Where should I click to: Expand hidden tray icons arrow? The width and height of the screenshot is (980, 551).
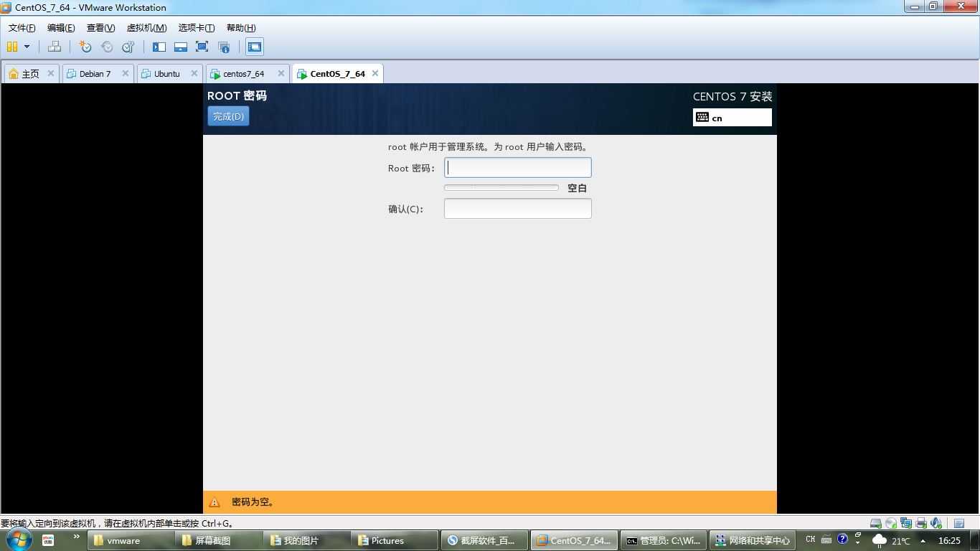[923, 541]
